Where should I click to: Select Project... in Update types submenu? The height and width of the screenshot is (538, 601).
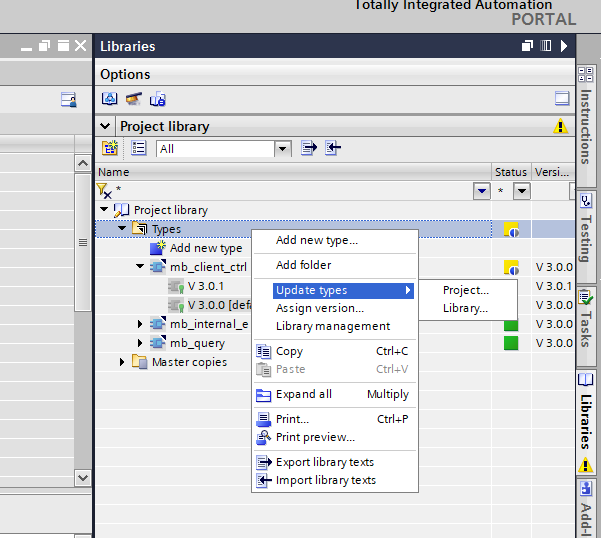pyautogui.click(x=466, y=290)
